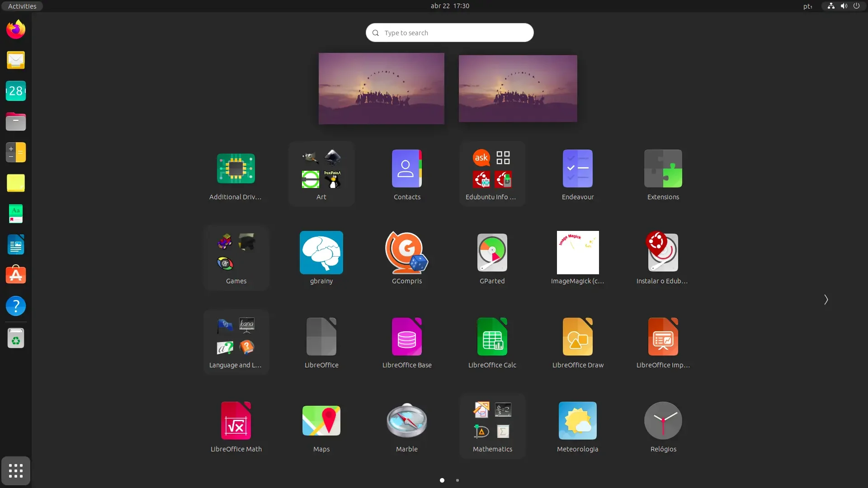
Task: Open system menu via power icon
Action: click(856, 6)
